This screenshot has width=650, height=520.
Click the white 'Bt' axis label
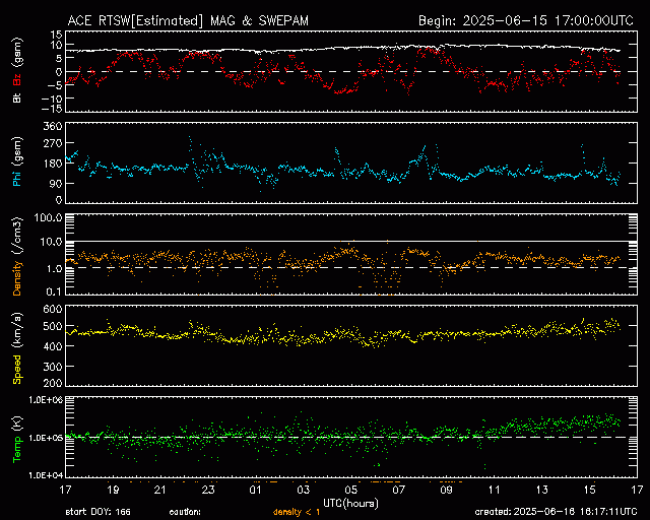(x=17, y=98)
